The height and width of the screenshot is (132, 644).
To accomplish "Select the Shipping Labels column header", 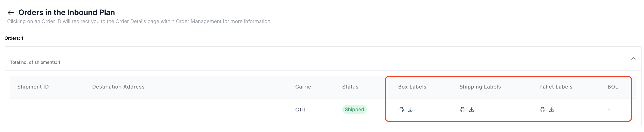I will coord(480,87).
